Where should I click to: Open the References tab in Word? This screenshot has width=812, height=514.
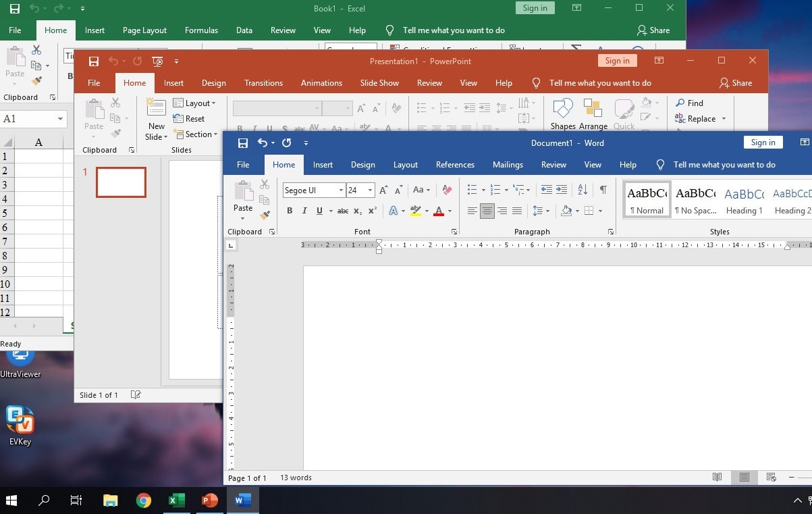(x=455, y=165)
